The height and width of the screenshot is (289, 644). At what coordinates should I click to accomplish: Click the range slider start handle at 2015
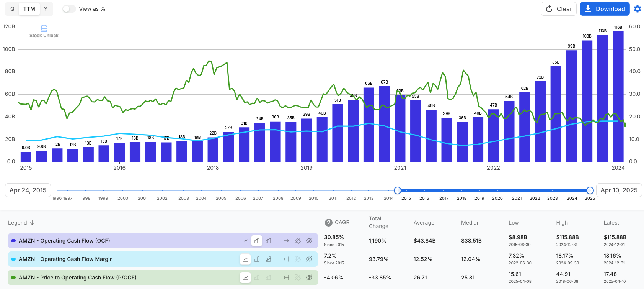pos(398,190)
